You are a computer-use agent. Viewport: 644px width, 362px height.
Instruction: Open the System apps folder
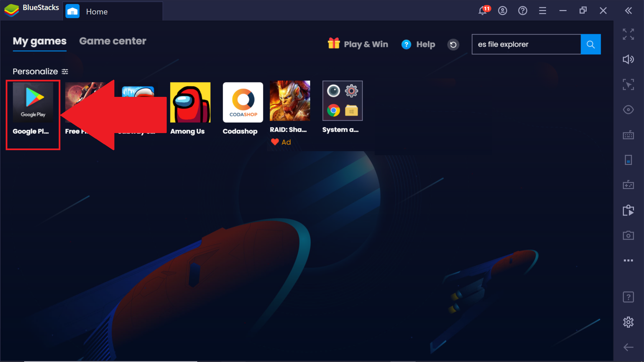[342, 101]
